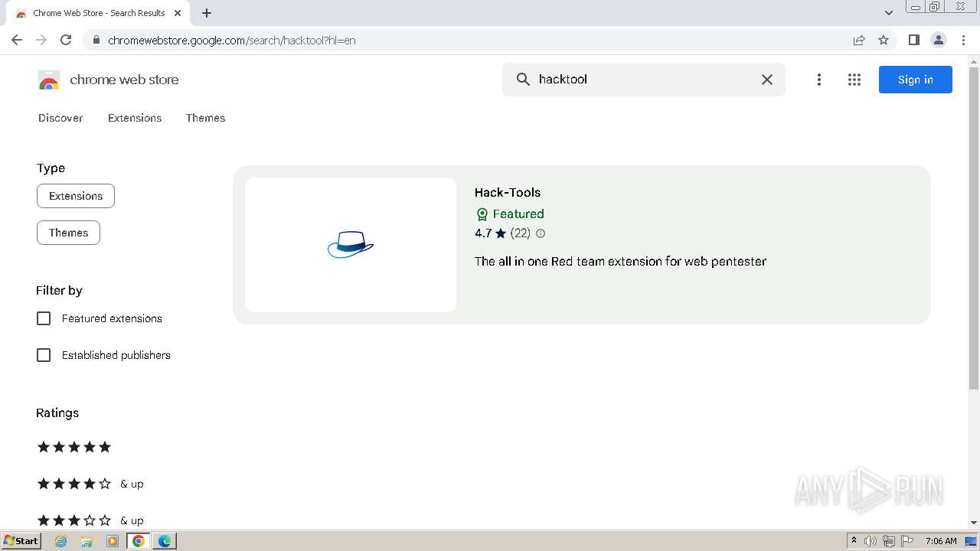
Task: Enable Established publishers checkbox
Action: [x=44, y=355]
